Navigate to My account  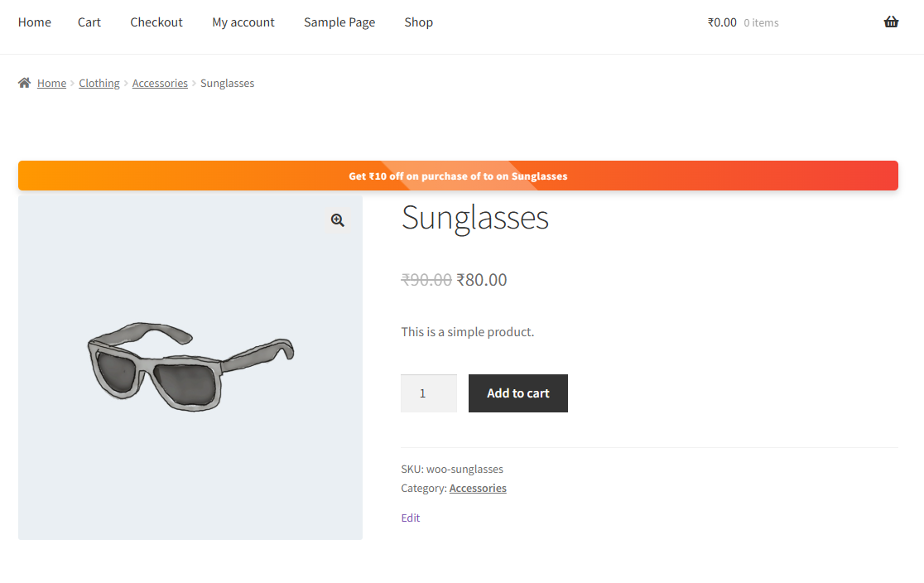point(243,22)
